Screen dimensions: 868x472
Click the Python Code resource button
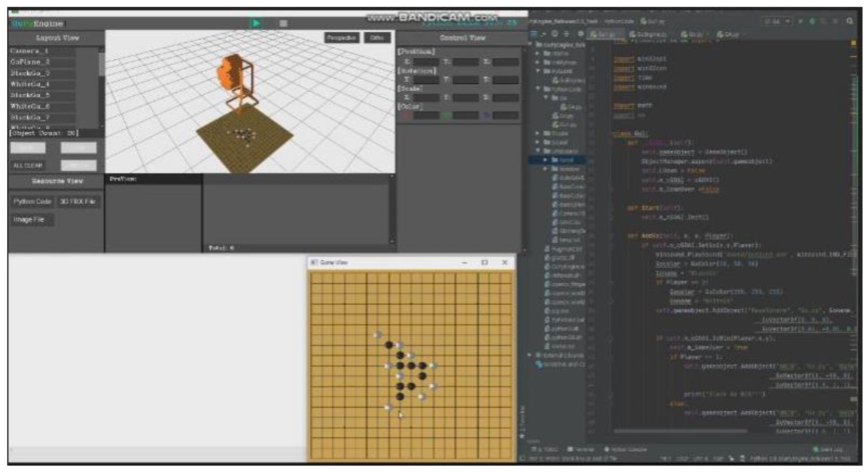click(32, 202)
